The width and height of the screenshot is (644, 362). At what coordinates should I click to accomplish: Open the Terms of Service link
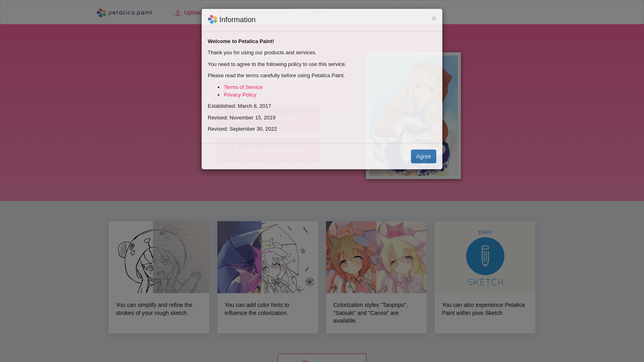pyautogui.click(x=243, y=87)
